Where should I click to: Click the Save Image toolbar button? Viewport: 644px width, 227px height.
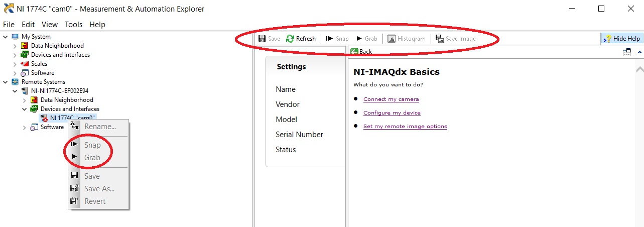455,39
